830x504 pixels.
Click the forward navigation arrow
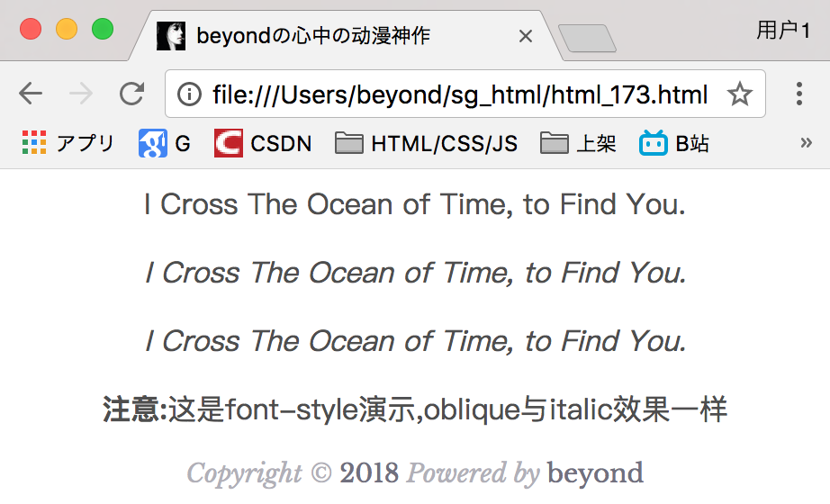click(x=81, y=94)
